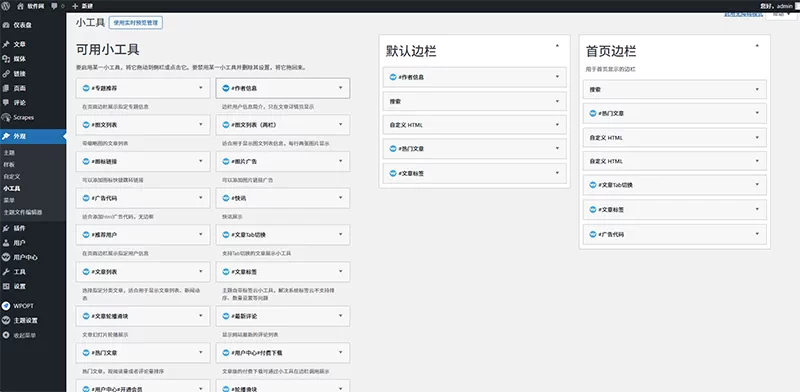Click the person icon for 用户
The image size is (800, 392).
pos(6,243)
